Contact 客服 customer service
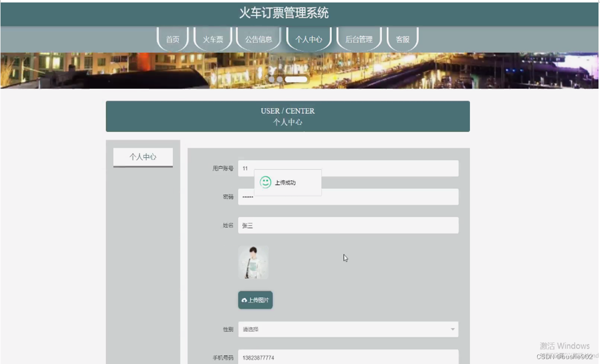 [403, 39]
